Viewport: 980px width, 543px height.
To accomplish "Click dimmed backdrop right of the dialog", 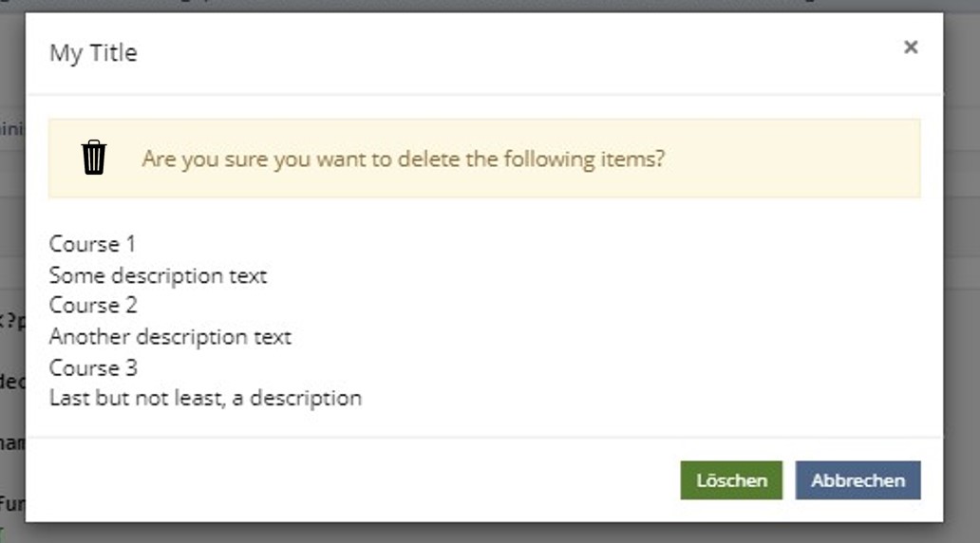I will click(961, 285).
